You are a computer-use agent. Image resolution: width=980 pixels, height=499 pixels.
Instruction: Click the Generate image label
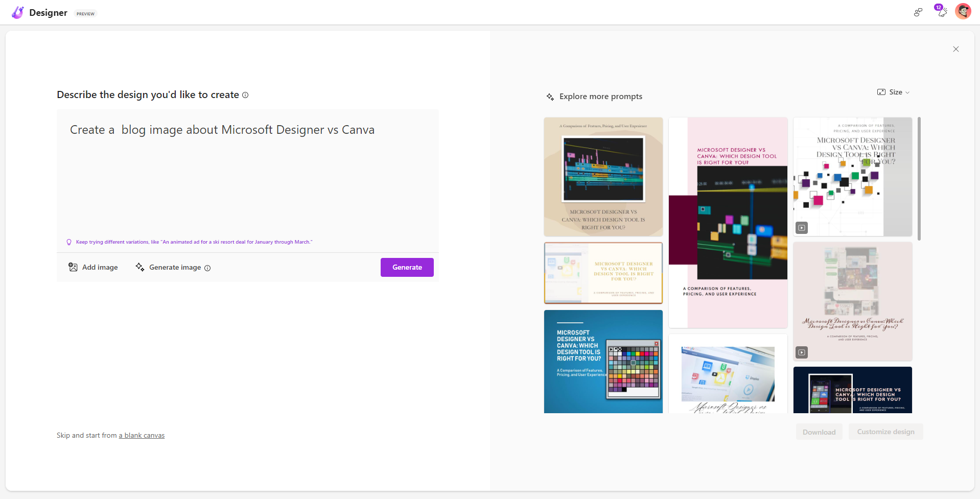pos(175,267)
